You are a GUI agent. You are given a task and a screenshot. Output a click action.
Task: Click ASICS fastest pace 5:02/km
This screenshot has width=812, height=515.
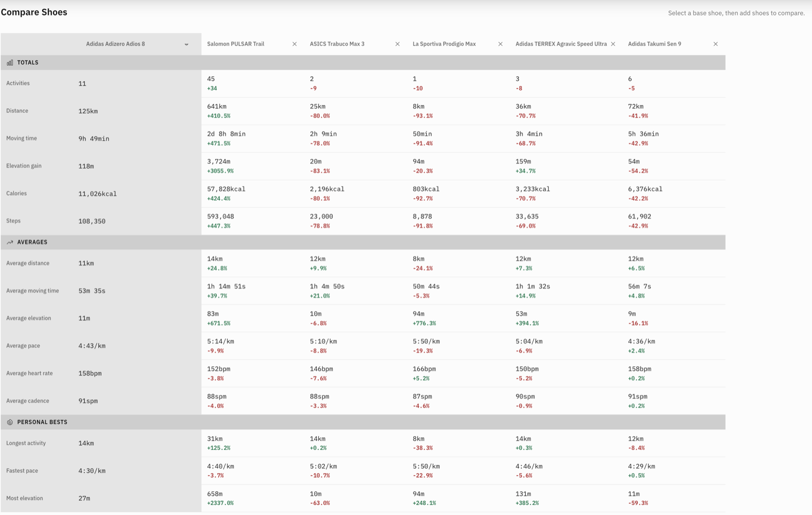click(x=323, y=466)
